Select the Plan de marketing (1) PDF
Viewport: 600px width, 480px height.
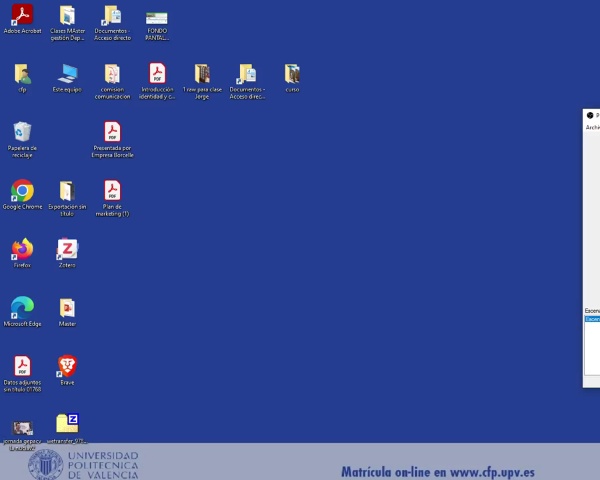click(112, 190)
